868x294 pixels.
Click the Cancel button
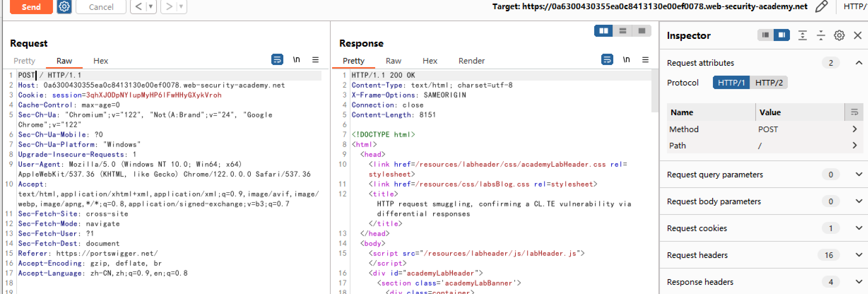(101, 7)
